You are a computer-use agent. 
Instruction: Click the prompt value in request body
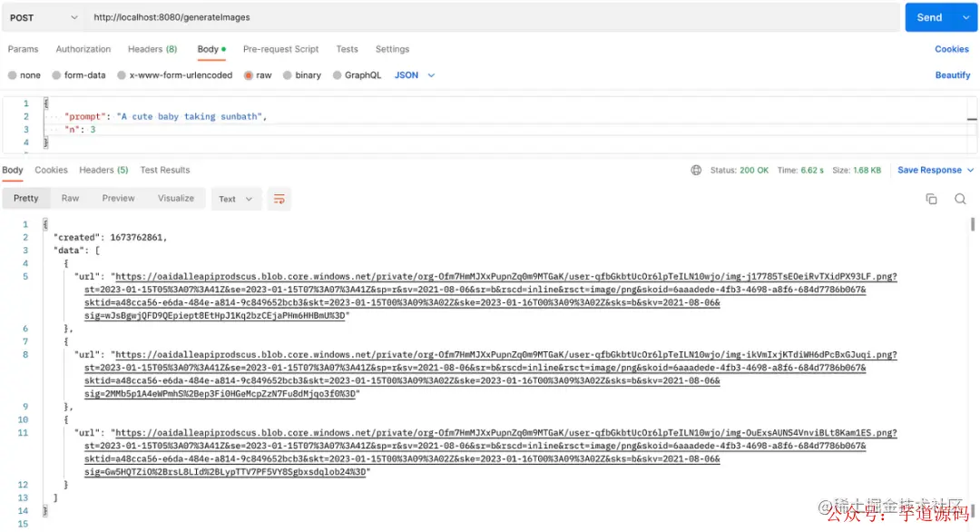pyautogui.click(x=190, y=116)
